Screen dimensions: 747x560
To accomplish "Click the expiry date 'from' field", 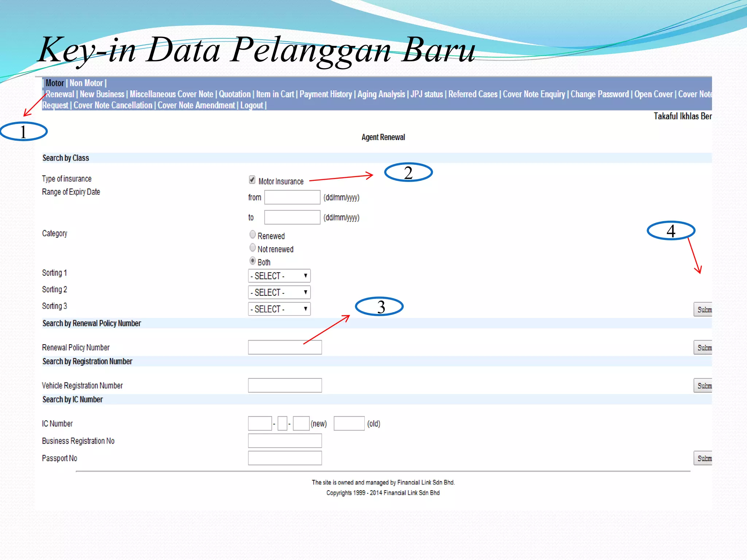I will coord(292,197).
